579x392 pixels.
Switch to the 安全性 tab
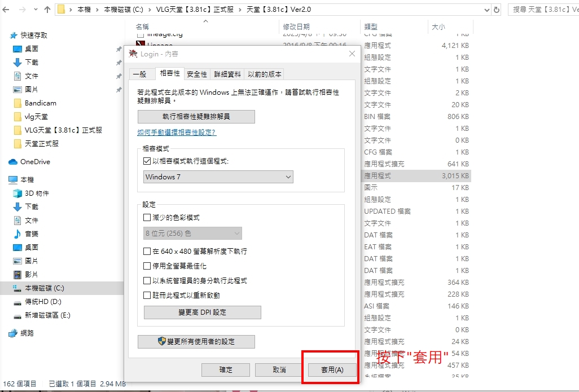(x=197, y=74)
